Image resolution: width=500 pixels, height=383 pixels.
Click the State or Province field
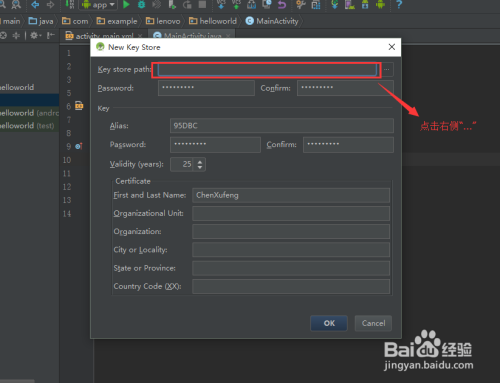[x=291, y=268]
